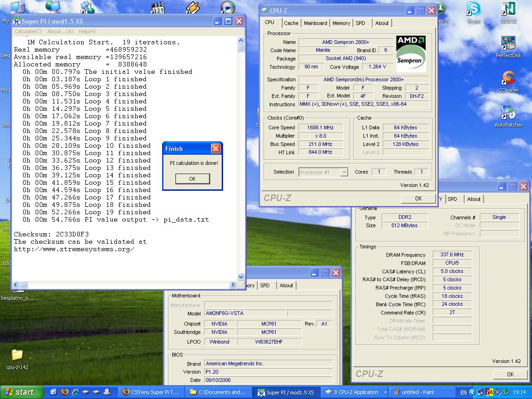Open the Calculate(C) menu in Super PI
The image size is (532, 399).
click(x=28, y=31)
